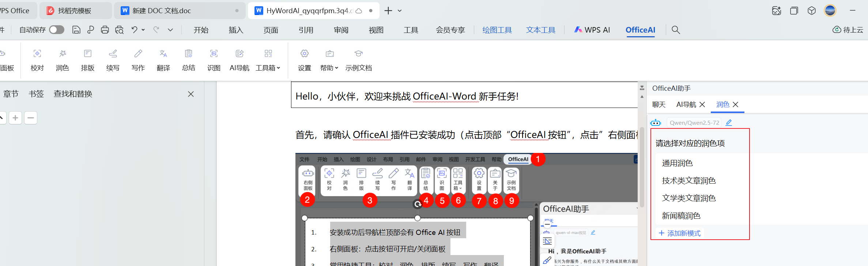The image size is (868, 266).
Task: Open the 书签 navigation pane tab
Action: tap(36, 94)
